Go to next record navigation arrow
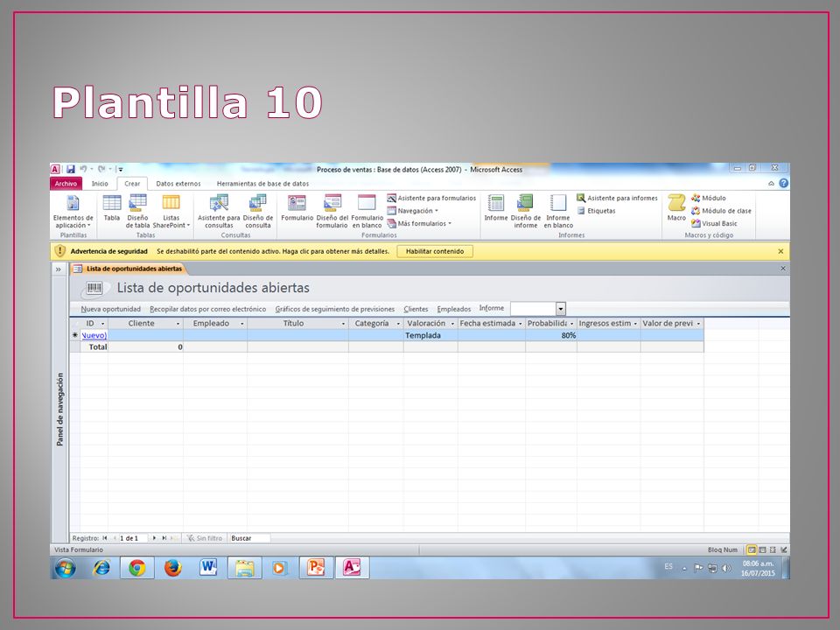Screen dimensions: 840x630 (154, 538)
